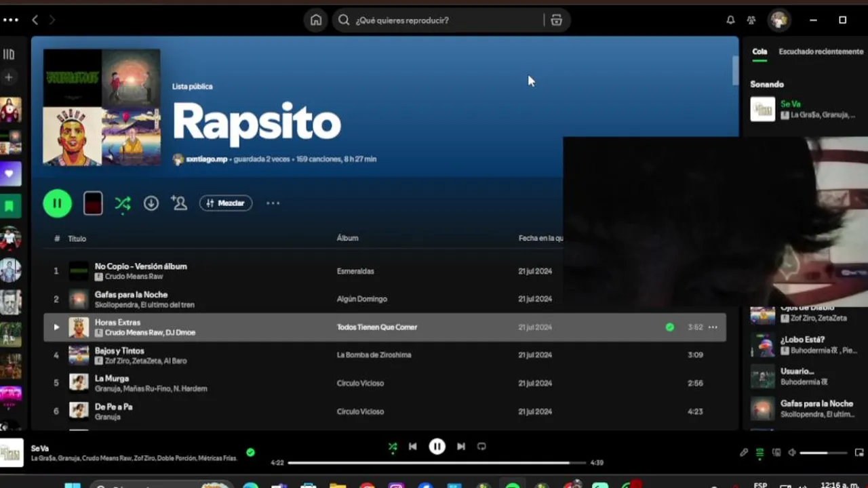Open Windows Start button on taskbar
The image size is (868, 488).
point(73,486)
